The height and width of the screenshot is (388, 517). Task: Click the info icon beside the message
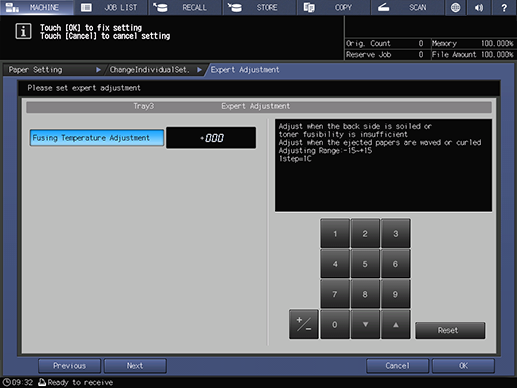pos(23,31)
